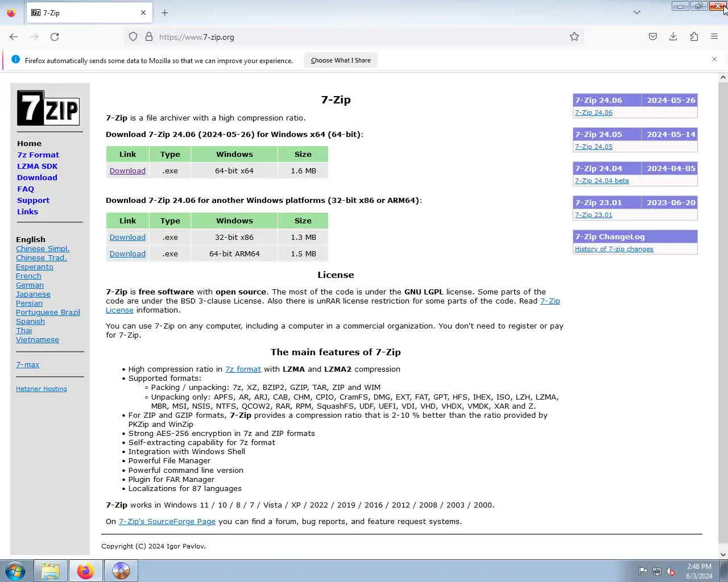Open the Links sidebar item
Image resolution: width=728 pixels, height=582 pixels.
point(27,212)
